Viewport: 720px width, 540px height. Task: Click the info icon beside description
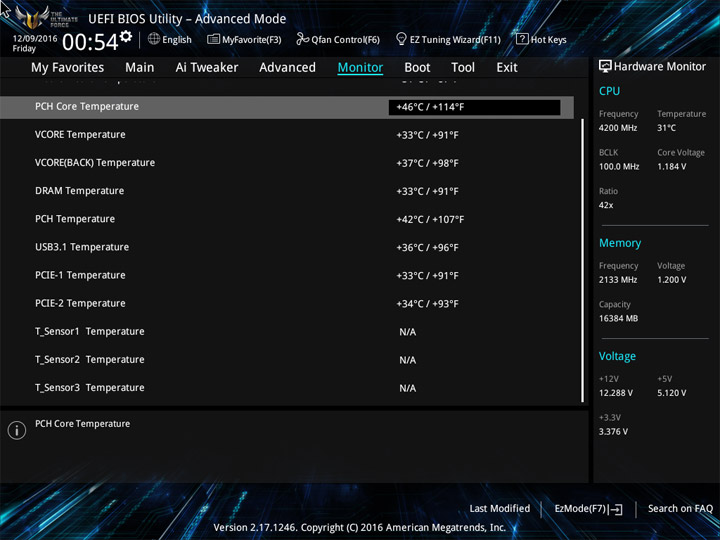17,430
